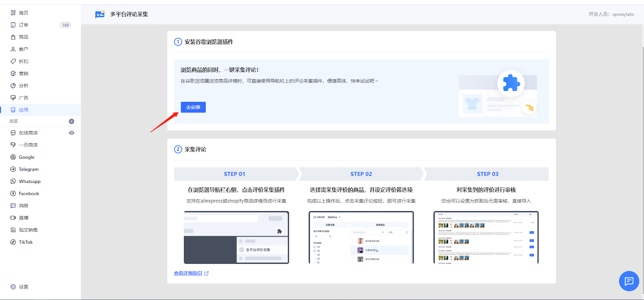Open 设置 settings at sidebar bottom

pyautogui.click(x=23, y=287)
